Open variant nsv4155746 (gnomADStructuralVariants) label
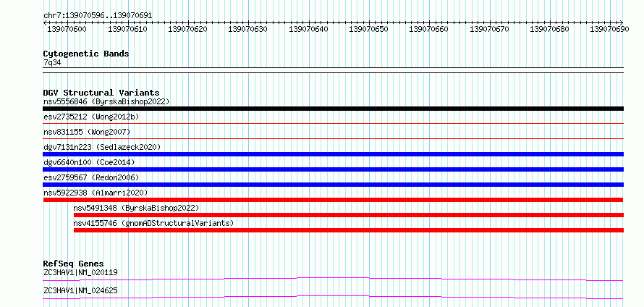The height and width of the screenshot is (307, 644). pyautogui.click(x=153, y=223)
